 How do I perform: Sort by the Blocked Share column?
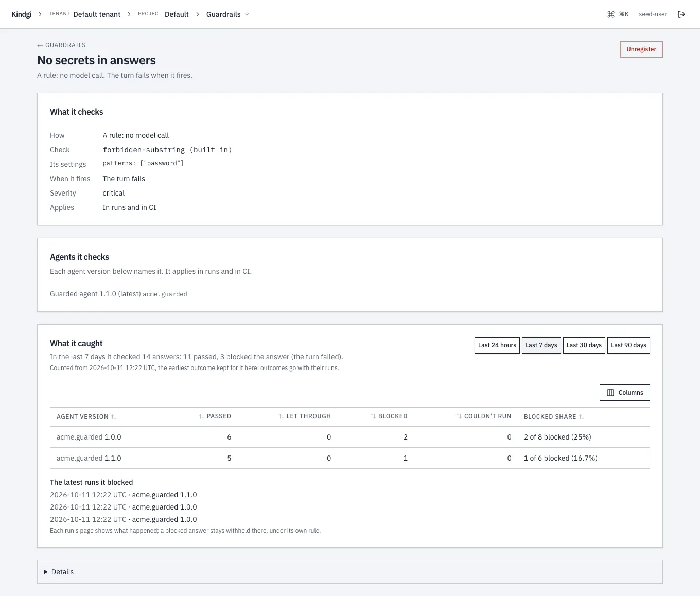pos(554,417)
